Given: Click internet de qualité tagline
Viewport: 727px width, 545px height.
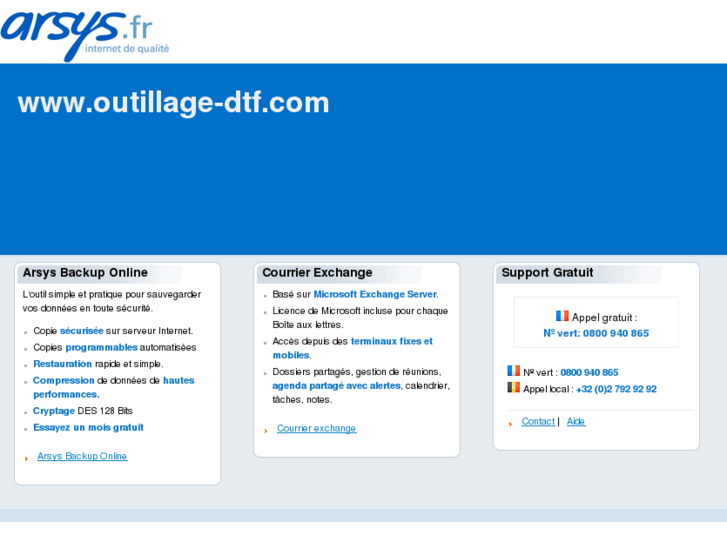Looking at the screenshot, I should [127, 49].
